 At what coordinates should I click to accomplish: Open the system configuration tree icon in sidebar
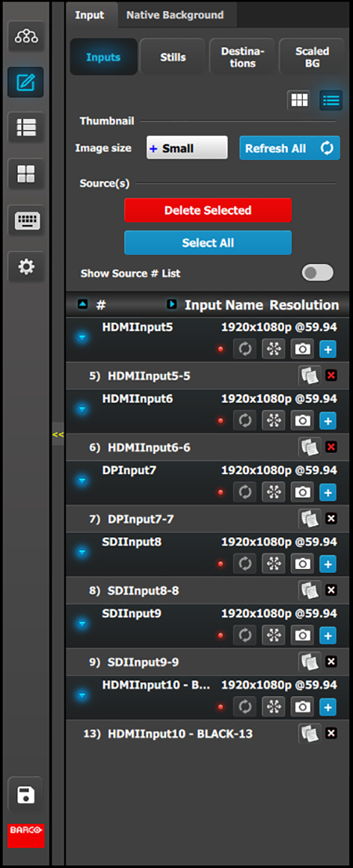pyautogui.click(x=26, y=37)
